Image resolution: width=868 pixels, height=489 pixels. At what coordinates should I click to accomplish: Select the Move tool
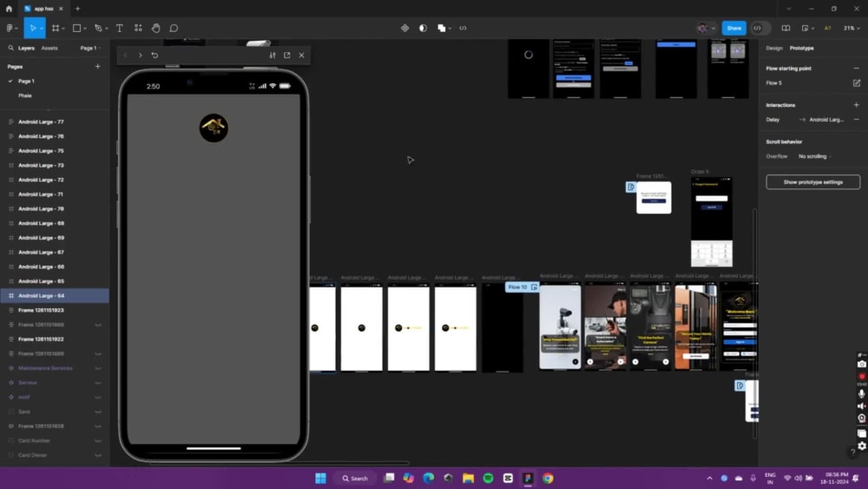pos(33,29)
